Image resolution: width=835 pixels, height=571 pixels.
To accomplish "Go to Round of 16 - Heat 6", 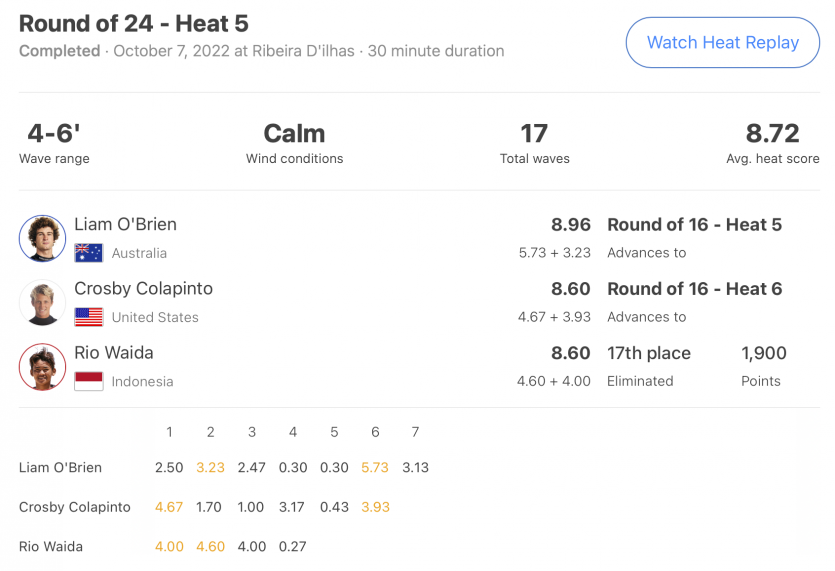I will click(x=694, y=289).
